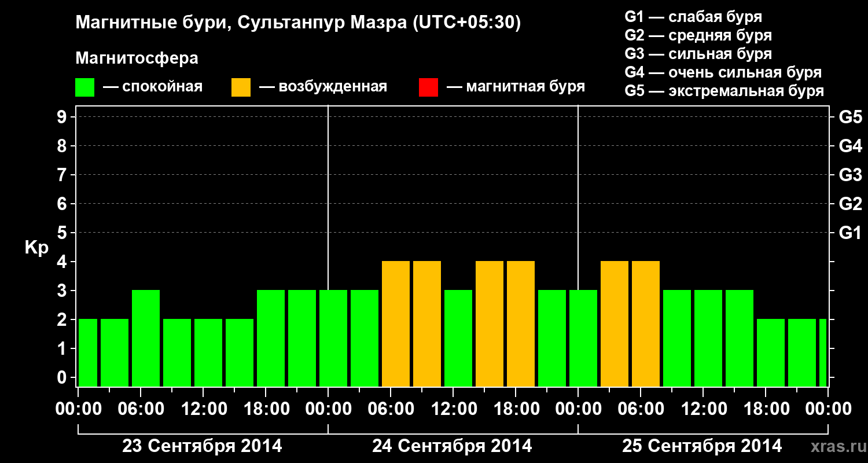Click the first orange bar at 06:00 on 24 September
868x463 pixels.
pos(396,324)
